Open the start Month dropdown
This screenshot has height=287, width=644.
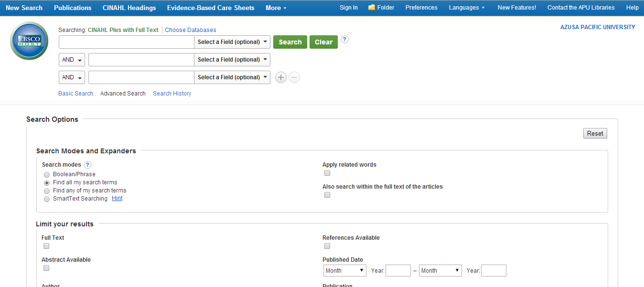pyautogui.click(x=345, y=271)
